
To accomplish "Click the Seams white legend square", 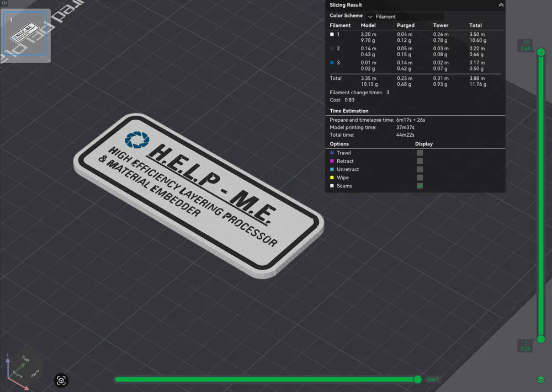I will click(332, 186).
